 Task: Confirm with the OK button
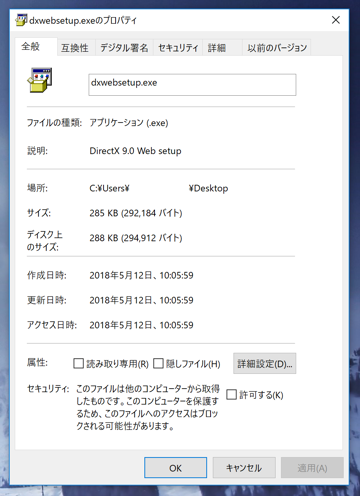(175, 468)
